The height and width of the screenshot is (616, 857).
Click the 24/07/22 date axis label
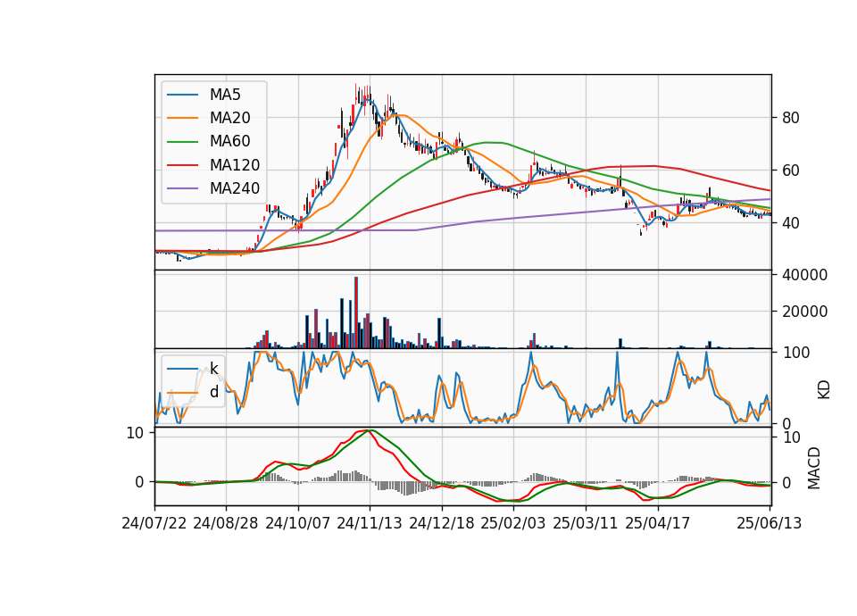point(154,523)
